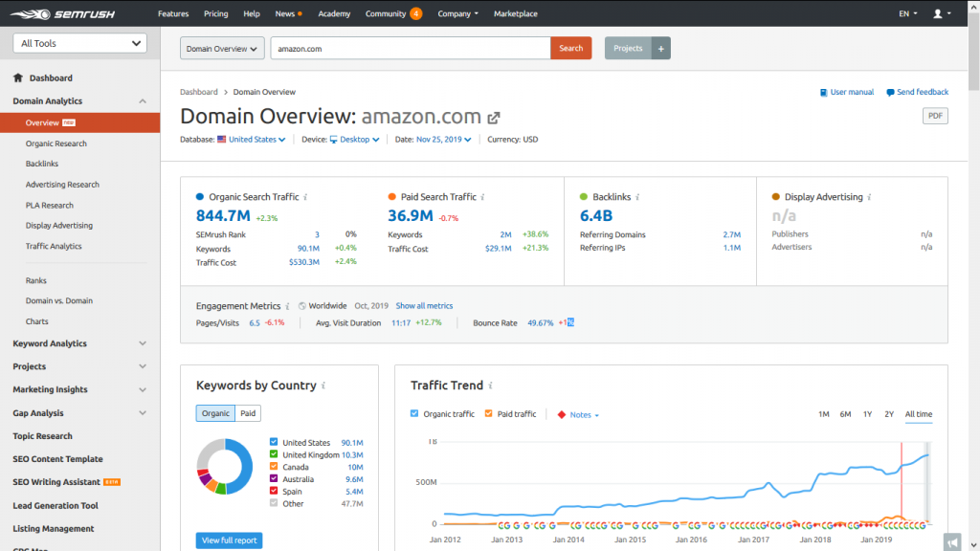
Task: Click the United States flag icon
Action: (x=221, y=140)
